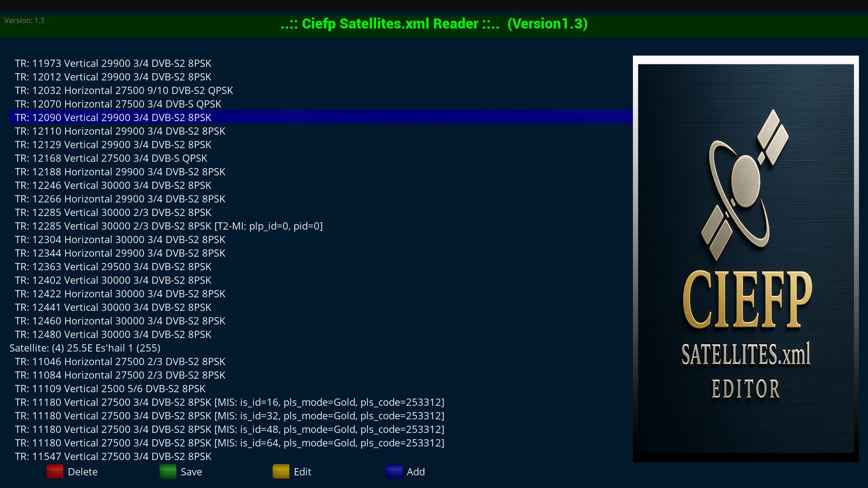The image size is (868, 488).
Task: Select row TR: 11084 Horizontal 27500 2/3
Action: tap(321, 375)
